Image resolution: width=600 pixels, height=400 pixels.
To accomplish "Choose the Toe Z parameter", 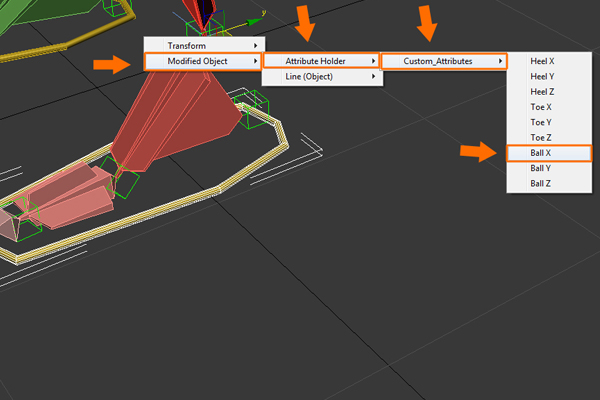I will click(x=549, y=138).
